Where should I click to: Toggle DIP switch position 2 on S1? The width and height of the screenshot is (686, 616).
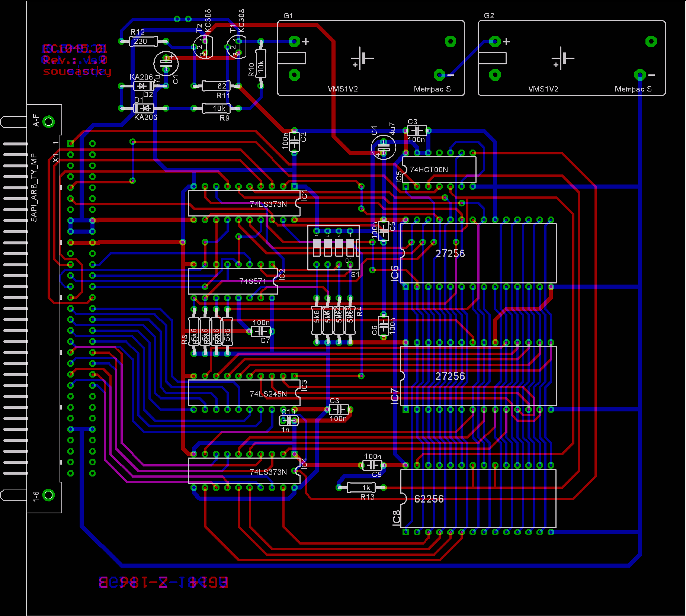coord(339,248)
